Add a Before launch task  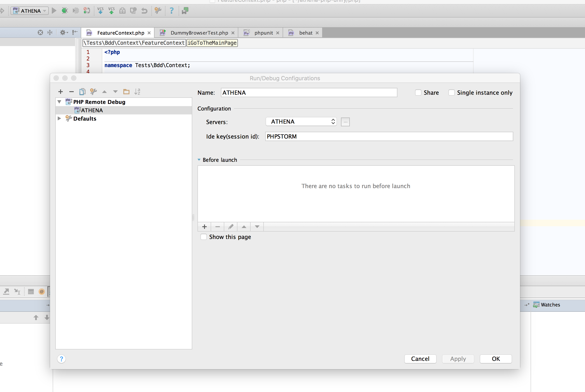[205, 226]
